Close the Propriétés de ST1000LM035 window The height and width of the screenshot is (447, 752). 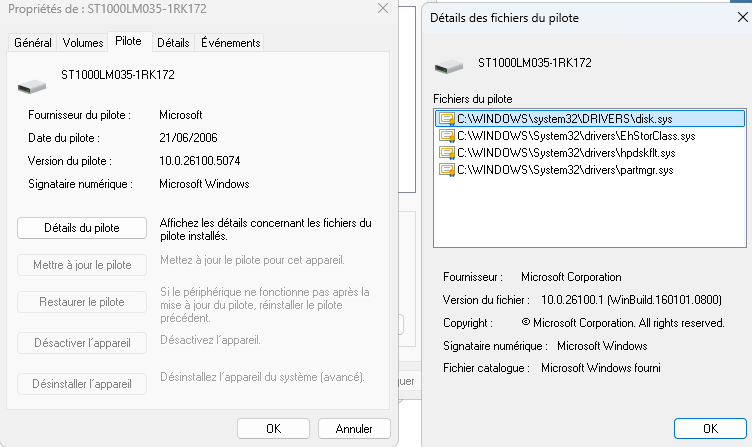[x=382, y=8]
